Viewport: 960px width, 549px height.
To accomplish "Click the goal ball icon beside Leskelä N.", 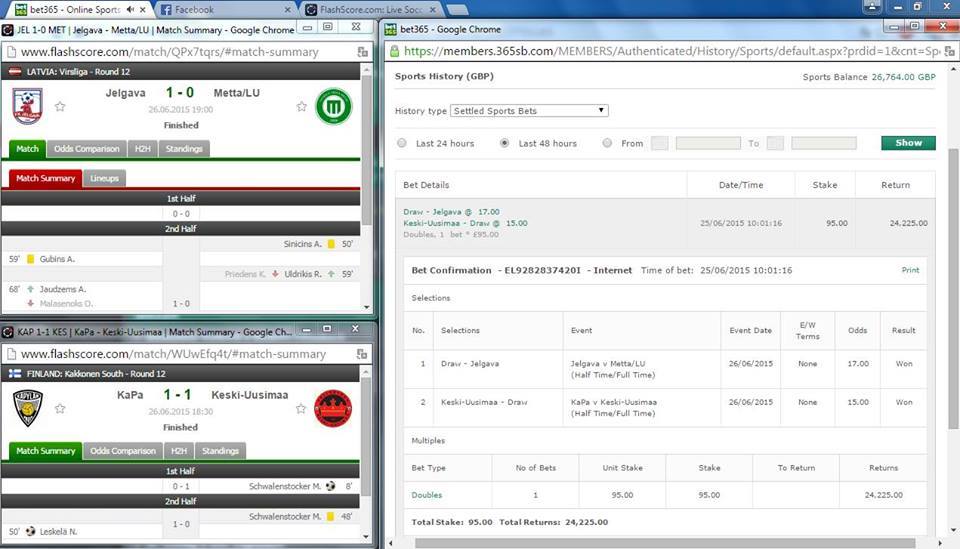I will coord(31,531).
